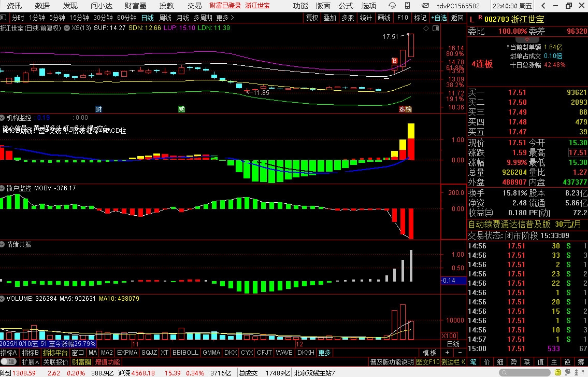Switch to the 60分钟 chart period
The image size is (588, 377).
[x=127, y=18]
